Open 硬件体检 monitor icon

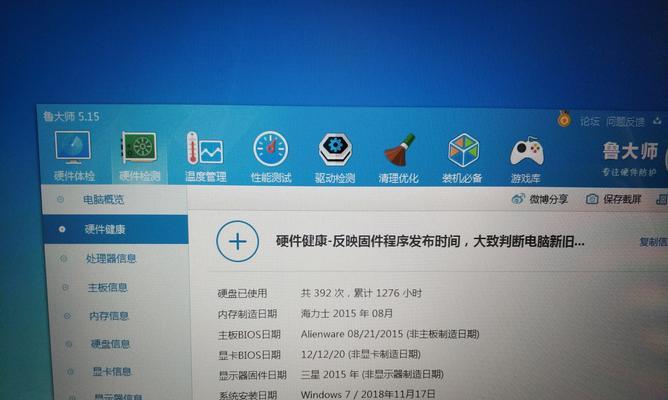click(73, 147)
